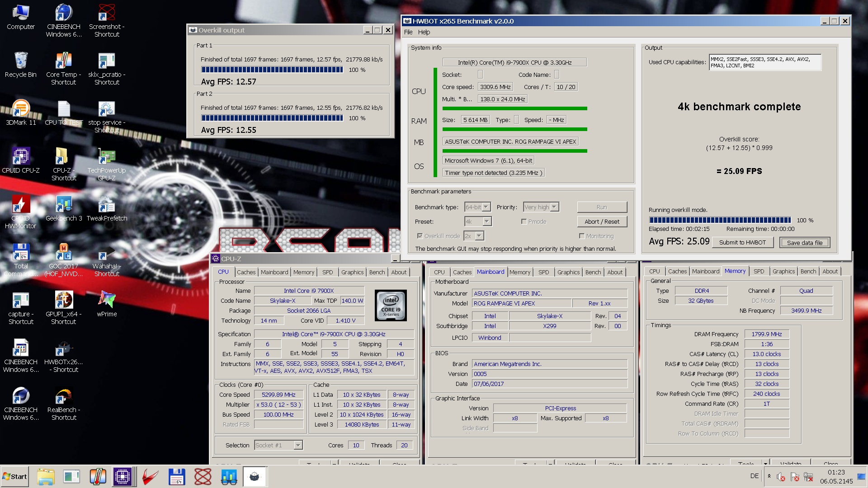Image resolution: width=868 pixels, height=488 pixels.
Task: Click the DE language indicator in tray
Action: 755,476
